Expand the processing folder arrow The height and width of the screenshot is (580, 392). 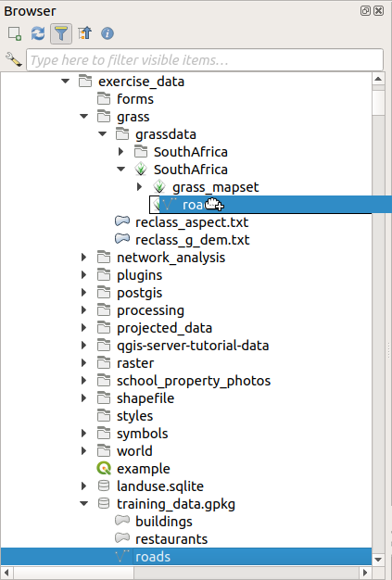pyautogui.click(x=84, y=309)
